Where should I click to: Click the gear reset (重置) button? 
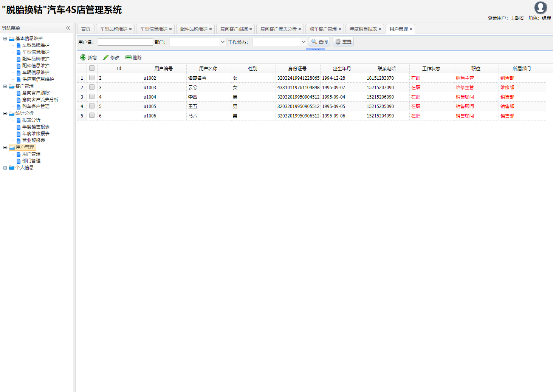(x=343, y=42)
